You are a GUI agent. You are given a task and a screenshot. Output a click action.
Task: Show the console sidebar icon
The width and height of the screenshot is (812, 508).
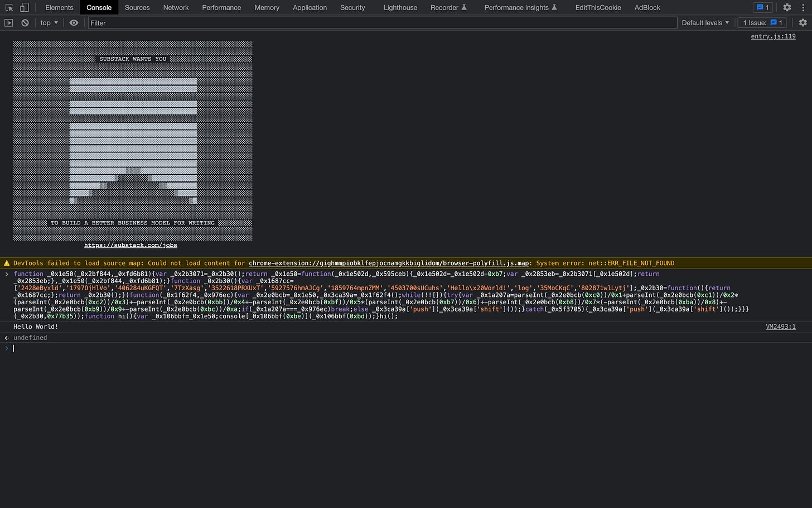[x=8, y=22]
